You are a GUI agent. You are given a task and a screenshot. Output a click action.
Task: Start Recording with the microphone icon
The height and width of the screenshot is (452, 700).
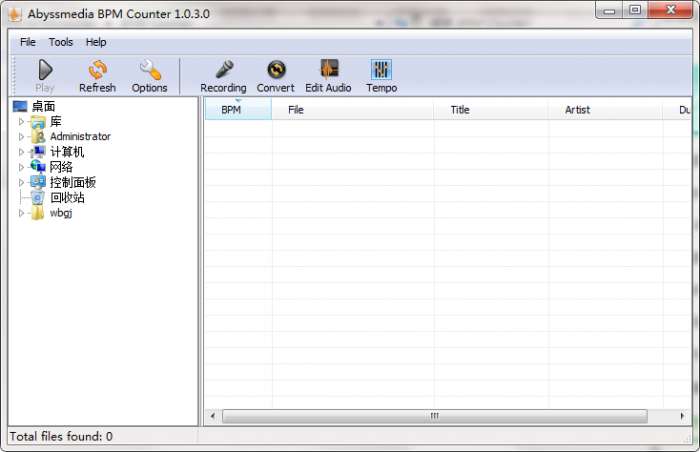pos(224,69)
